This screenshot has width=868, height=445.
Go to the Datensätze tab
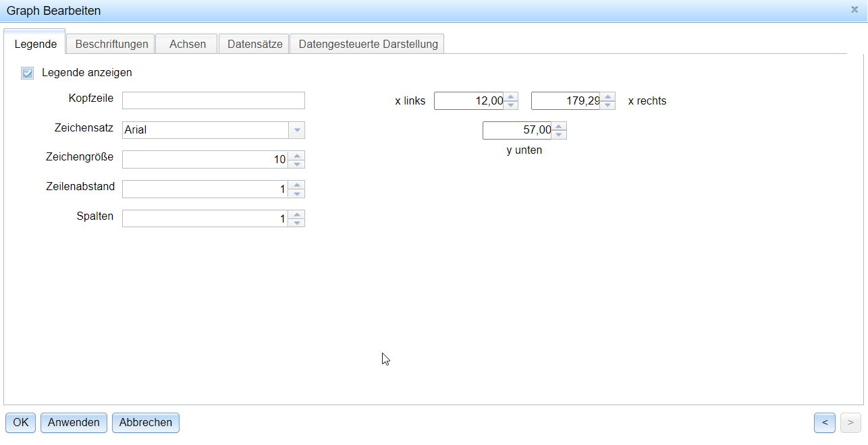tap(254, 44)
